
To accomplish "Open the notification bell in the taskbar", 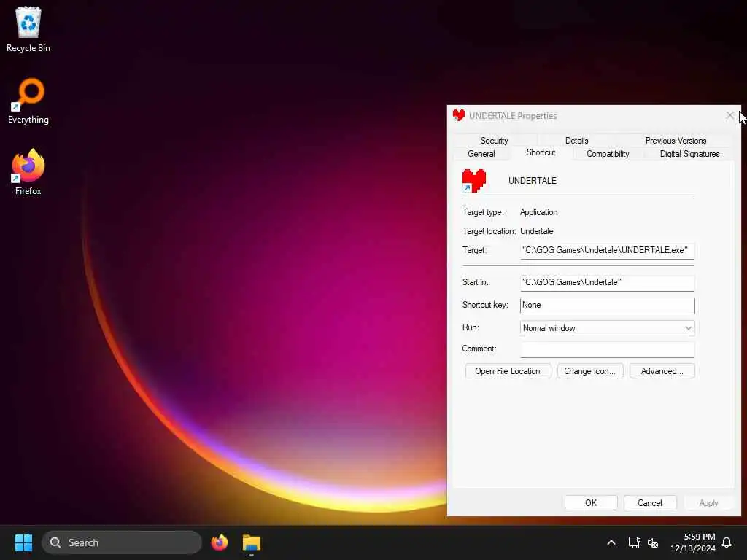I will pos(727,542).
